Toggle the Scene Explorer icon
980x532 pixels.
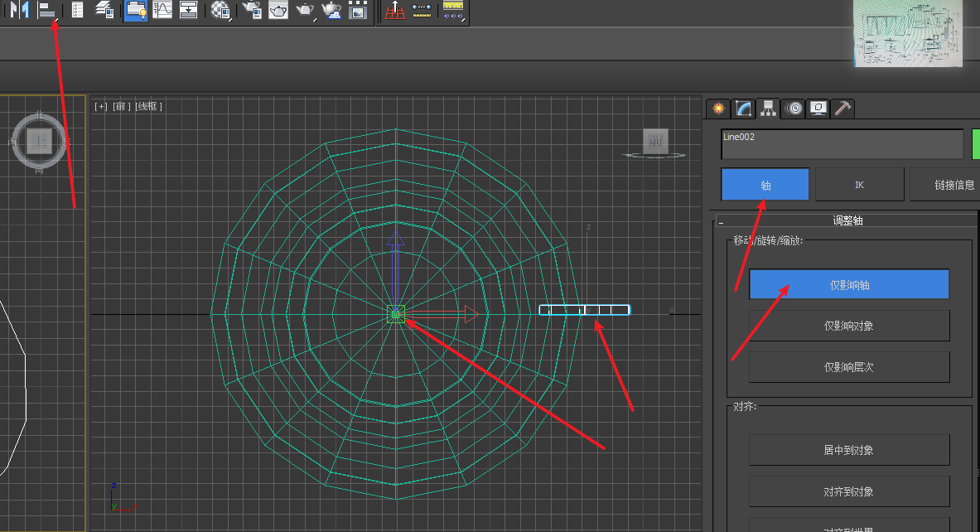pyautogui.click(x=78, y=10)
